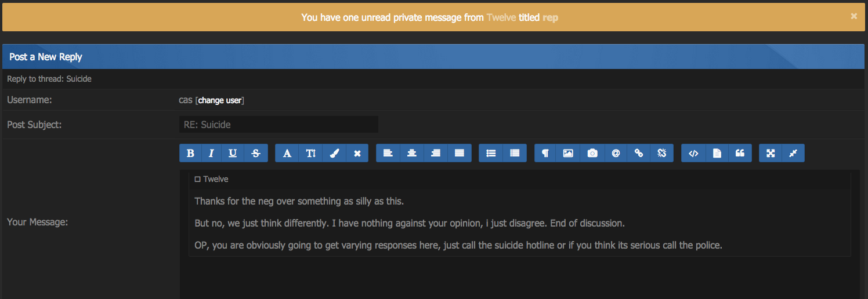Focus the Post Subject input field

(x=279, y=125)
